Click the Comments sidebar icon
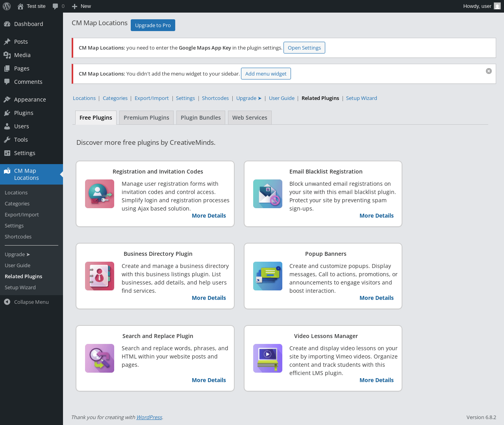 (x=7, y=82)
